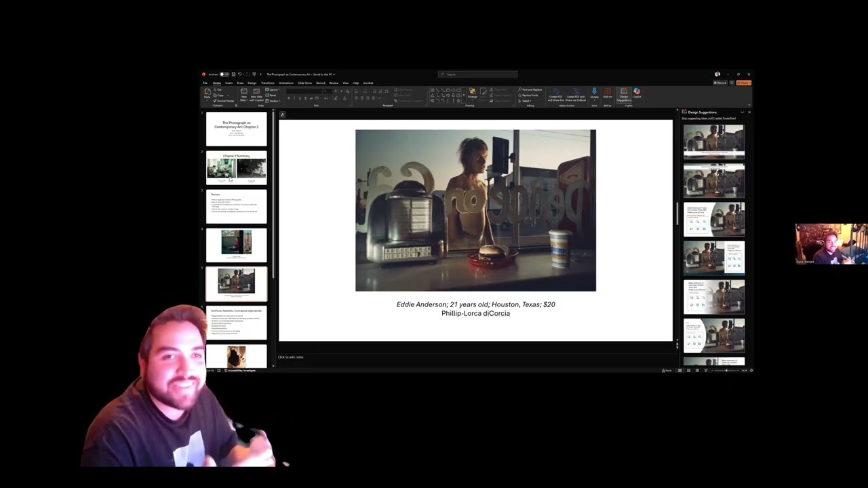Click the Phillip-Lorca diCorcia caption line
The height and width of the screenshot is (488, 868).
(x=475, y=313)
